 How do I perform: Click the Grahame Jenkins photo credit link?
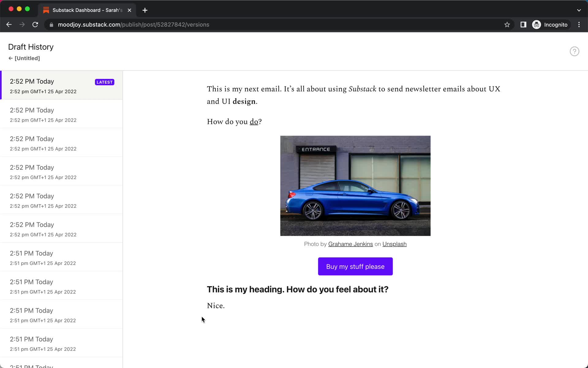[351, 244]
